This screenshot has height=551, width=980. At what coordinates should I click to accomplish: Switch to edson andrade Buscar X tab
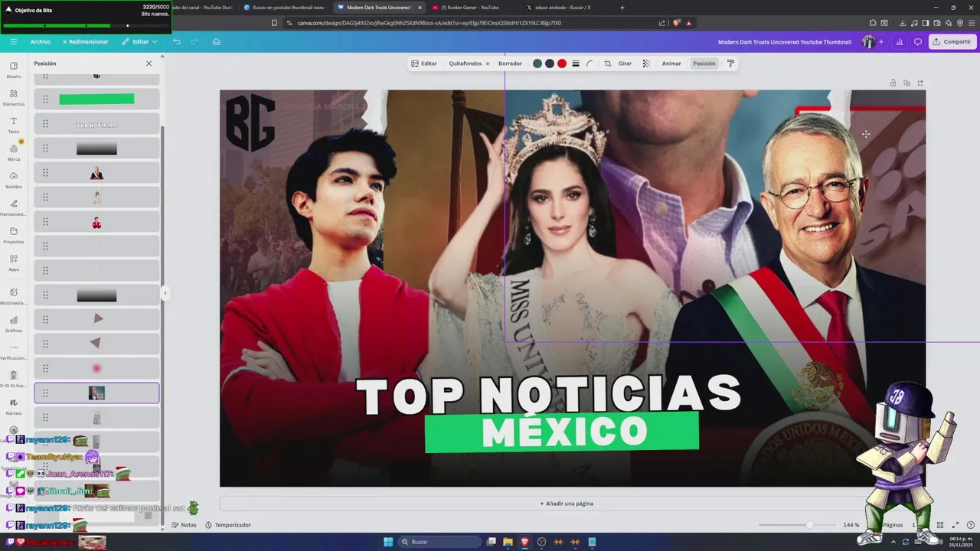[563, 8]
